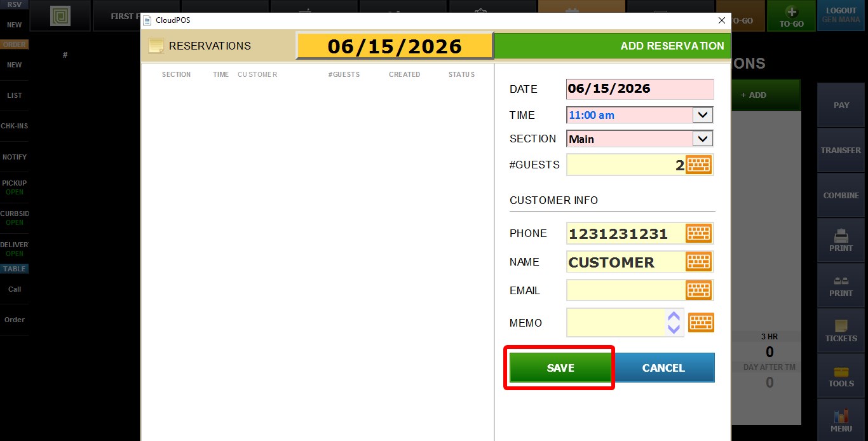Click the PHONE field showing 1231231231

pos(626,233)
